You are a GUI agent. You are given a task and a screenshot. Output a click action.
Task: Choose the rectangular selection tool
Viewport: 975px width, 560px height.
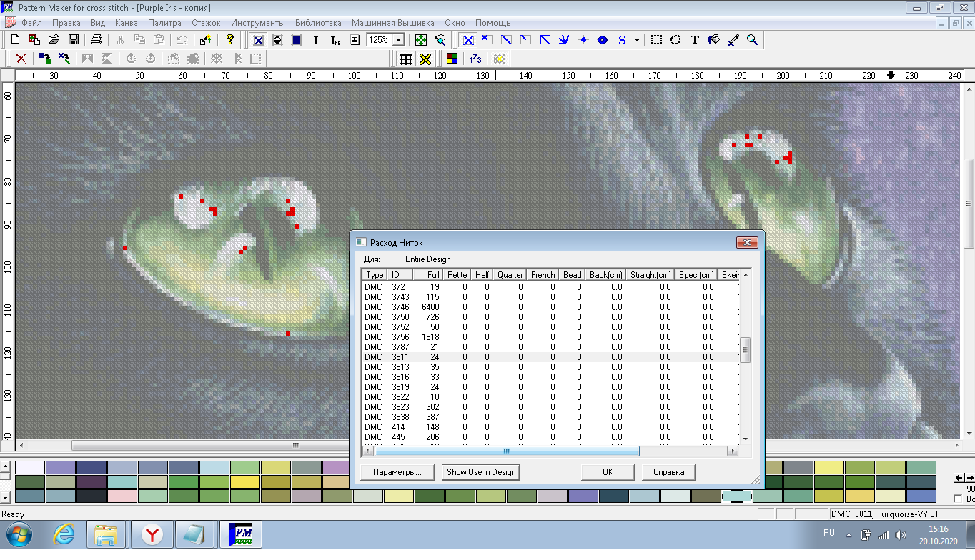pyautogui.click(x=656, y=40)
